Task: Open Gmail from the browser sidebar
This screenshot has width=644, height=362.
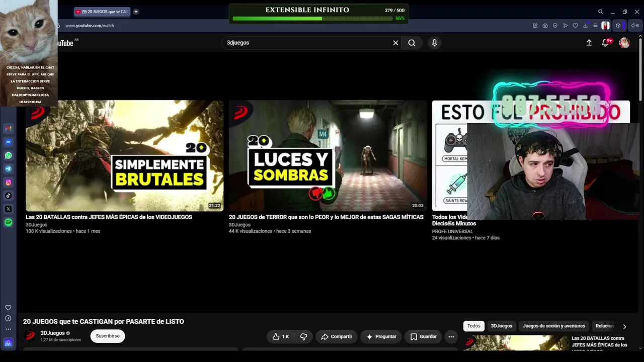Action: (9, 129)
